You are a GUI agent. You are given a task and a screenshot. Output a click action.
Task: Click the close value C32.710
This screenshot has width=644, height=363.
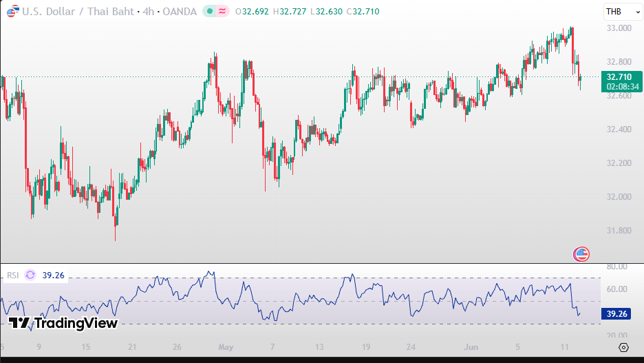tap(363, 12)
